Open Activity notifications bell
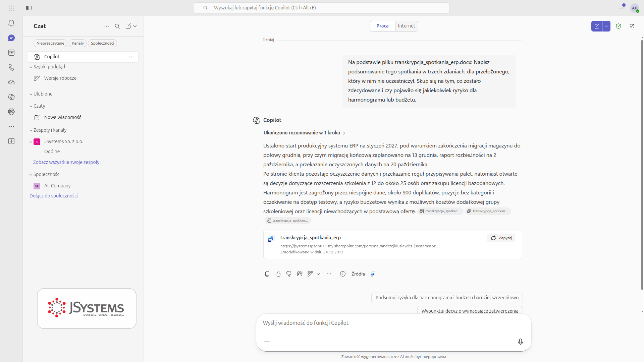Image resolution: width=644 pixels, height=362 pixels. (x=11, y=23)
